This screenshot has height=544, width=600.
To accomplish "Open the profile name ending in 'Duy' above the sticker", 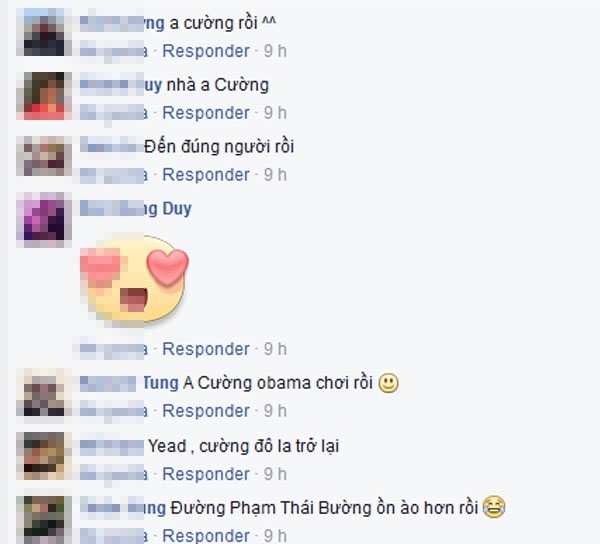I will point(135,209).
